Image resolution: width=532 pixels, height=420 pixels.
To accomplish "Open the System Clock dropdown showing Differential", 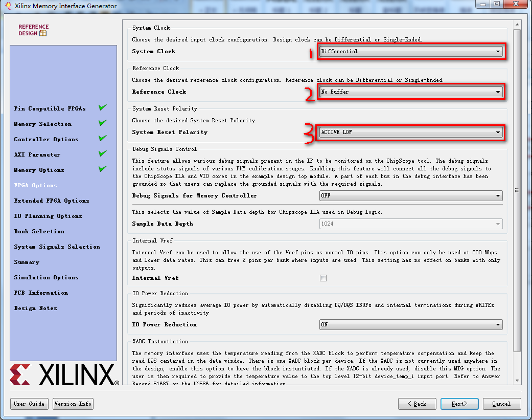I will coord(497,51).
